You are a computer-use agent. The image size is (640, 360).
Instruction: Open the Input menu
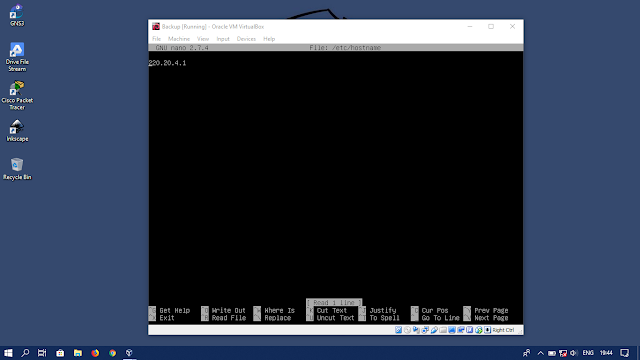(223, 39)
